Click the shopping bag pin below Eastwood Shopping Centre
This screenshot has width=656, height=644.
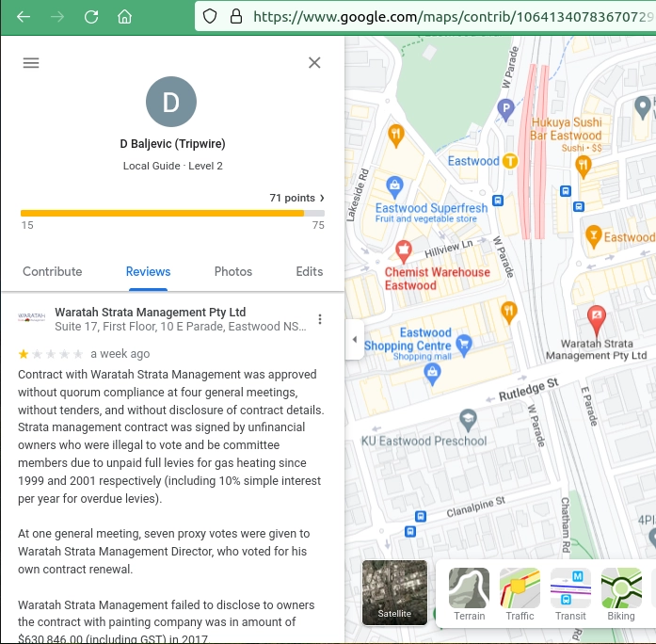pyautogui.click(x=433, y=374)
